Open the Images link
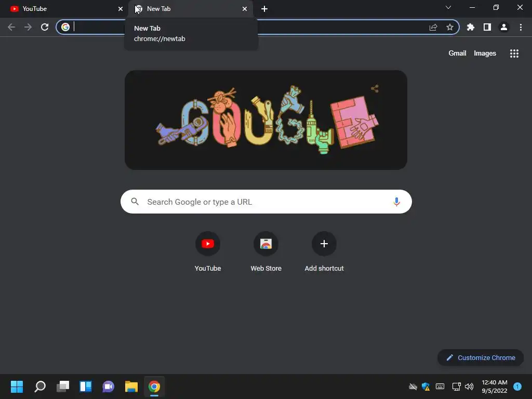Screen dimensions: 532x399 point(485,54)
